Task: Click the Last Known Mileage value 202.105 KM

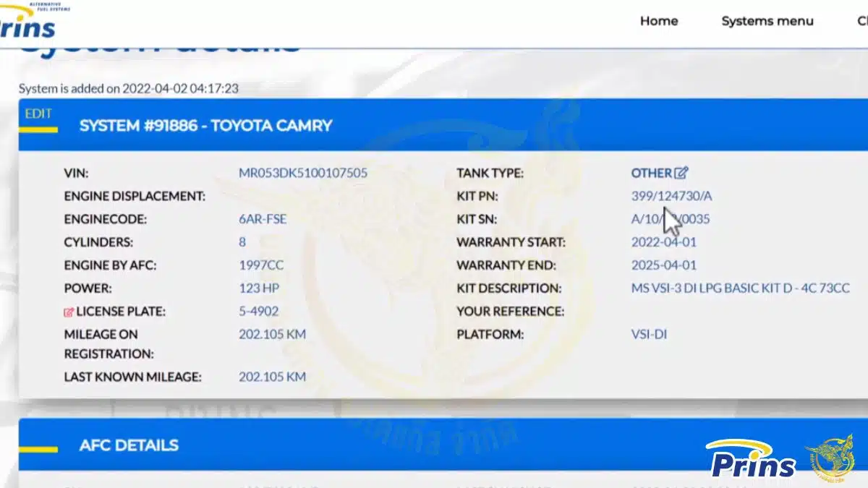Action: pos(272,377)
